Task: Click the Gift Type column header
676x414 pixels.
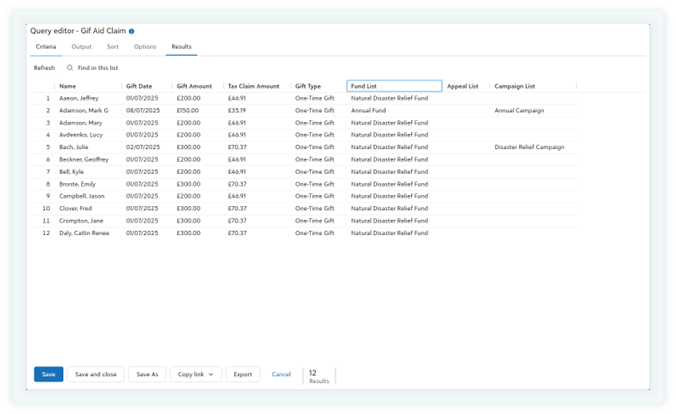Action: coord(308,86)
